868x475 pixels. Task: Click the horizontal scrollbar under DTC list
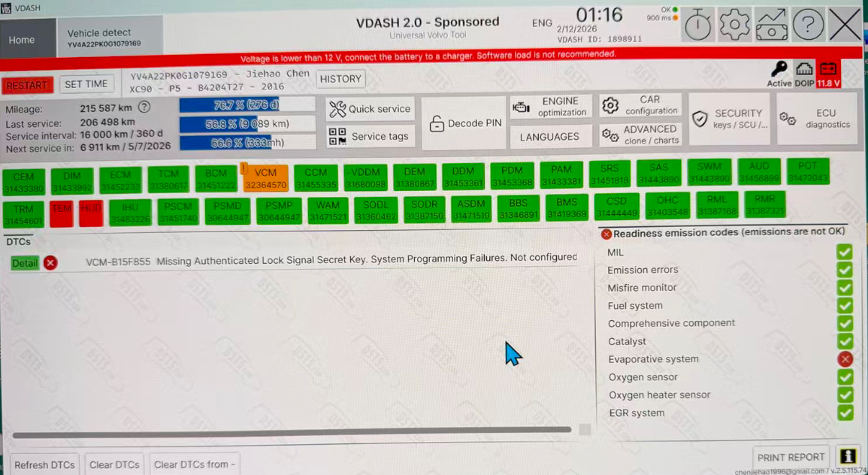pyautogui.click(x=292, y=431)
